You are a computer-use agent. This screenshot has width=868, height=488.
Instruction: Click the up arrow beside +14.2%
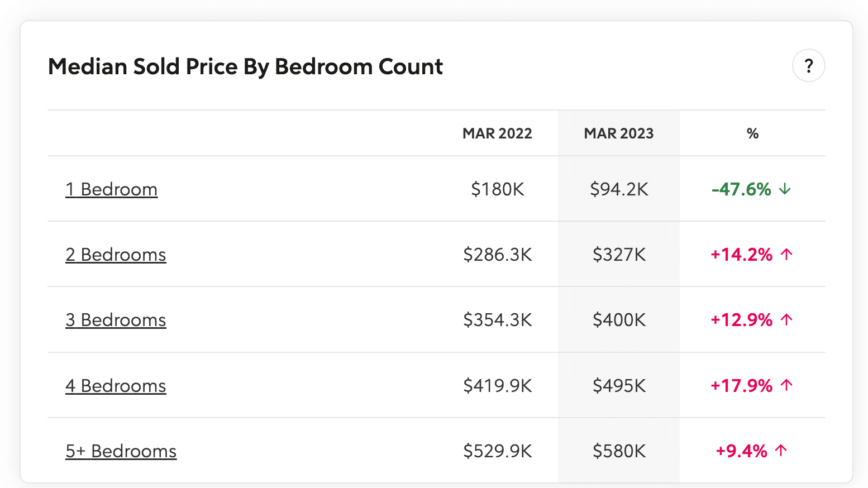point(786,255)
